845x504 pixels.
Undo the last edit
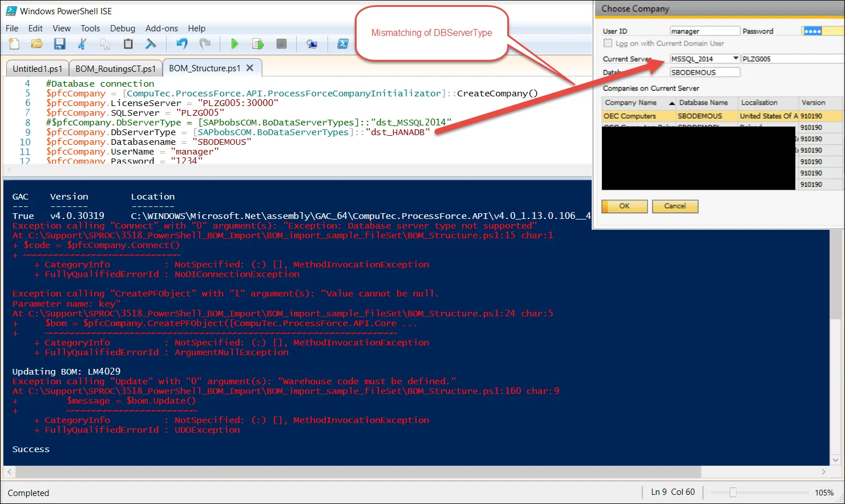[x=182, y=44]
